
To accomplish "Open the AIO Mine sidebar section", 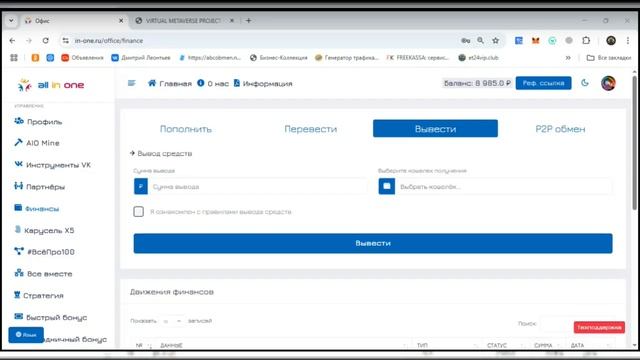I will coord(37,143).
